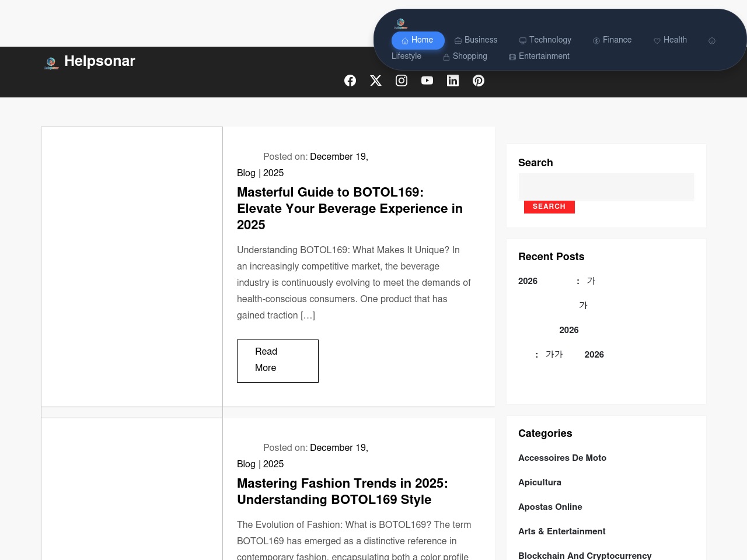
Task: Click the Helpsonar logo beside the site title
Action: click(51, 63)
